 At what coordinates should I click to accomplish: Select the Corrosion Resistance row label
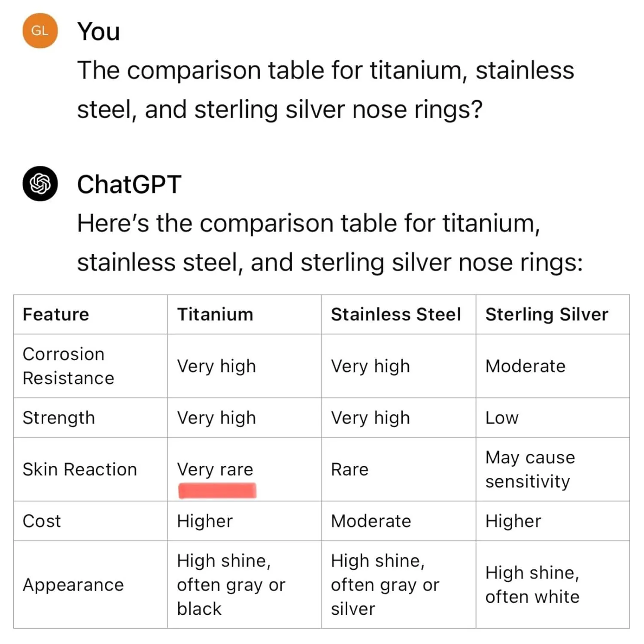tap(68, 366)
